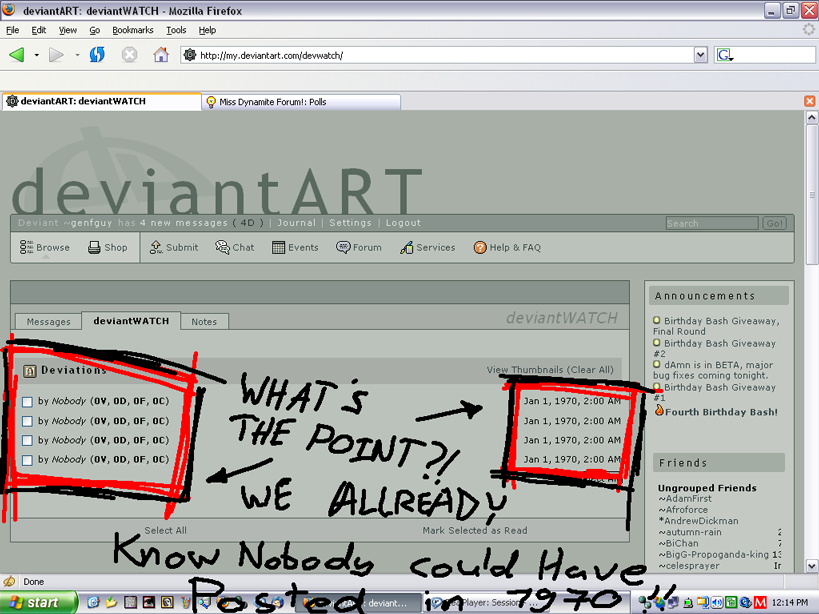Click the site icon in the address bar

(190, 55)
